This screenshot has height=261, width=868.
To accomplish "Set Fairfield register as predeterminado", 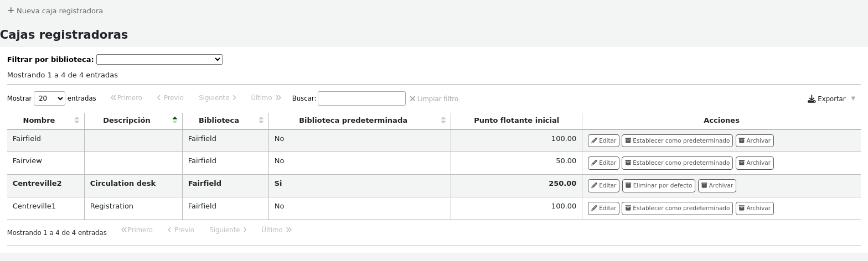I will click(677, 141).
